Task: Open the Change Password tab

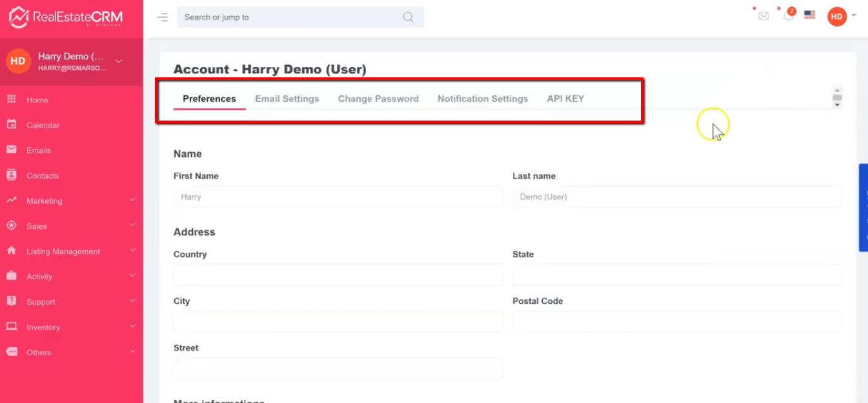Action: pyautogui.click(x=378, y=99)
